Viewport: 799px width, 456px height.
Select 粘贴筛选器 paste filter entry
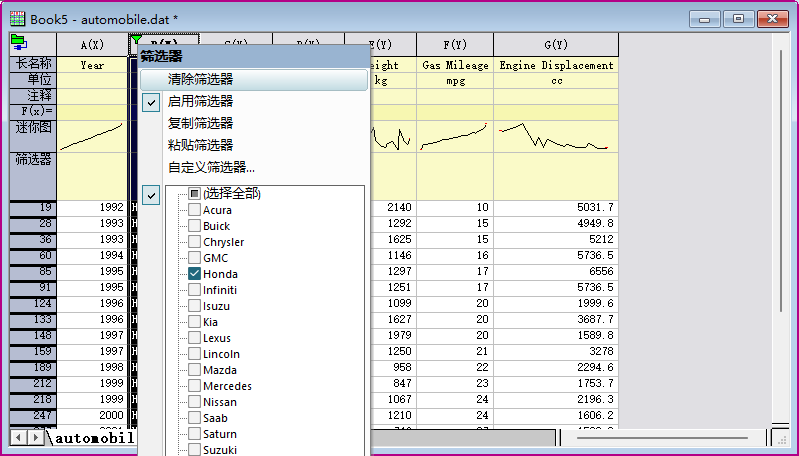point(200,145)
